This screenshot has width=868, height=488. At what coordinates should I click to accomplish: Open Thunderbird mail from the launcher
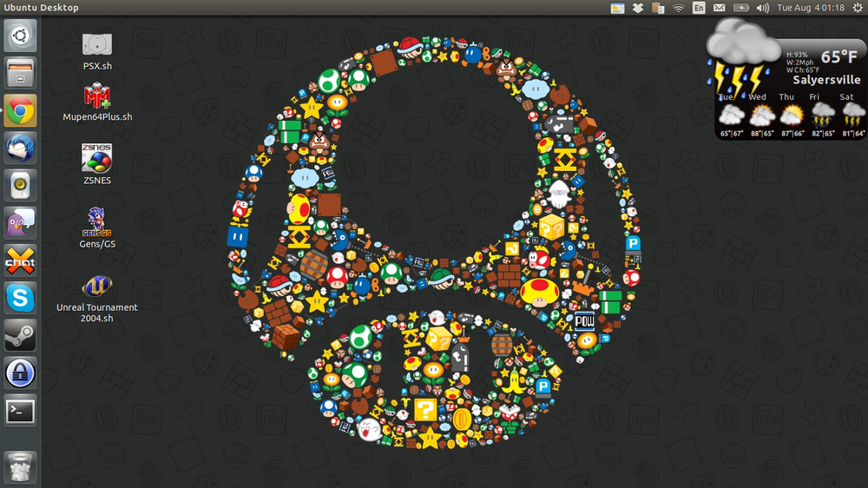point(21,148)
